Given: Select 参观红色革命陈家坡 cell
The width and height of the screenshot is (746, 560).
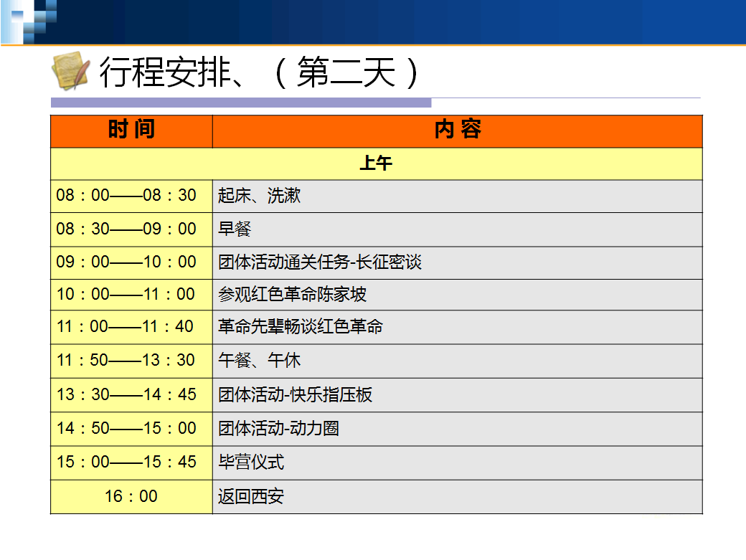Looking at the screenshot, I should [457, 295].
